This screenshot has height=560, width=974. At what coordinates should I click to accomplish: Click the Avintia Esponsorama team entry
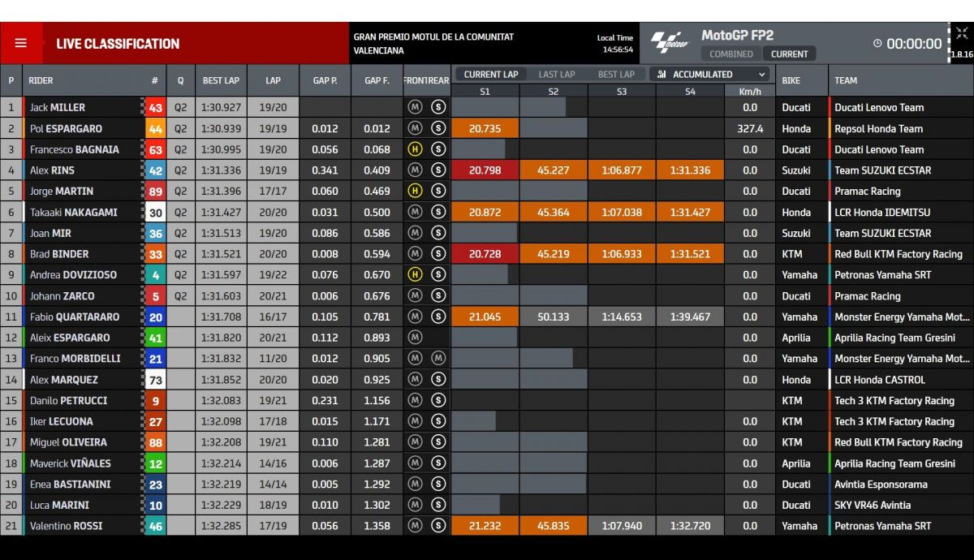coord(881,484)
